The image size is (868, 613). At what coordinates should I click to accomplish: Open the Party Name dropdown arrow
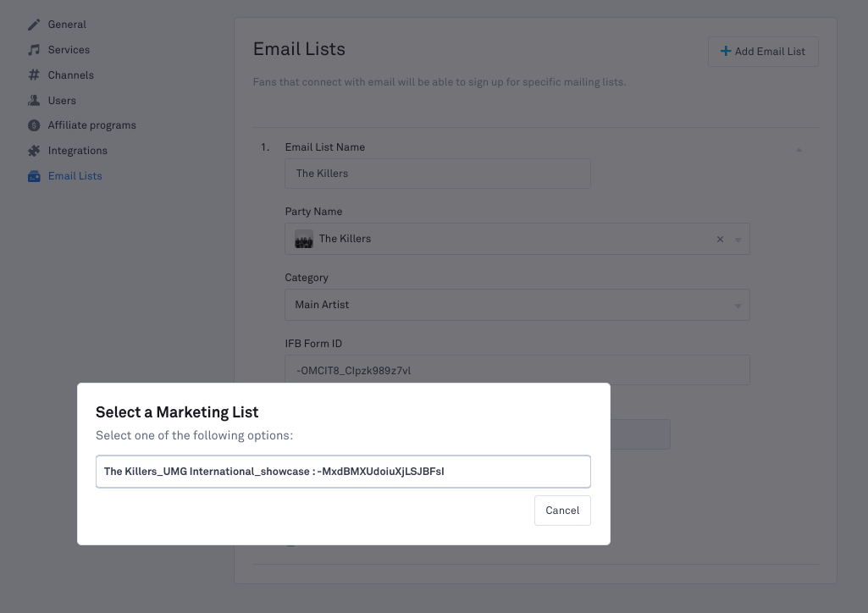[x=738, y=240]
